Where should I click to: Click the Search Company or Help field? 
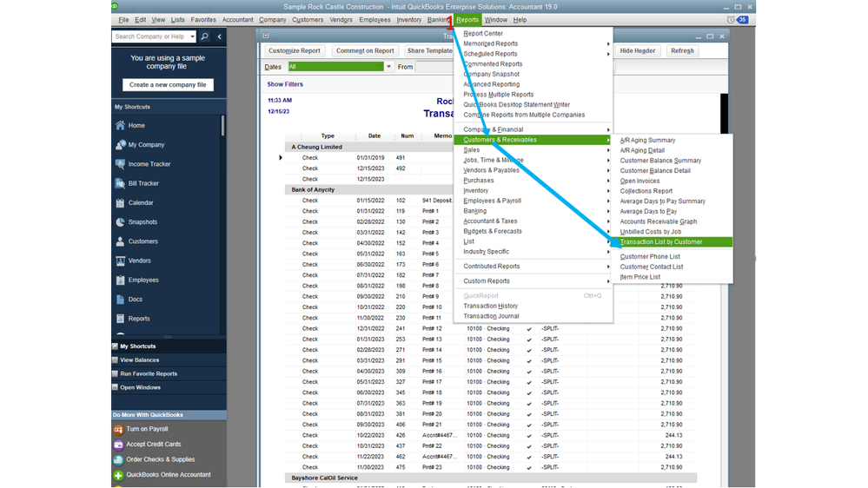150,36
